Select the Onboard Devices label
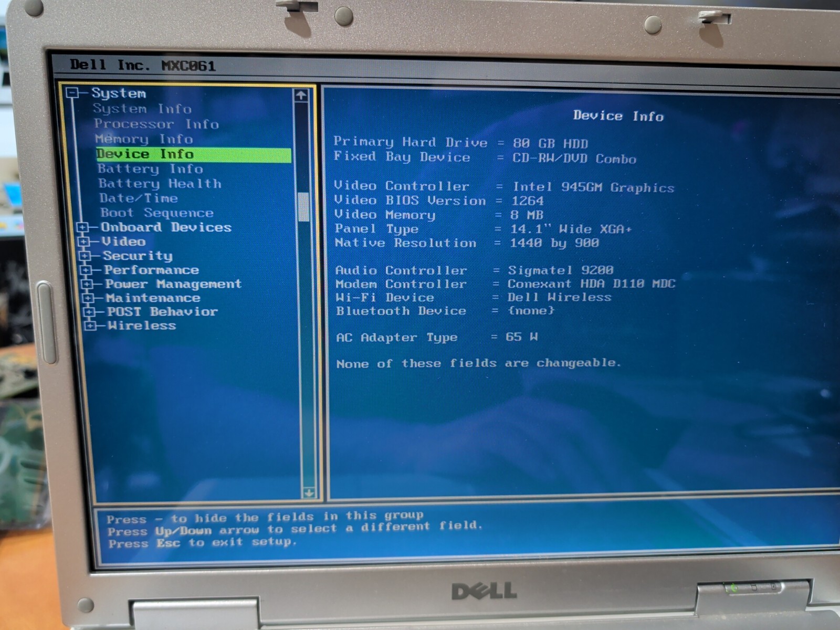 (x=166, y=227)
